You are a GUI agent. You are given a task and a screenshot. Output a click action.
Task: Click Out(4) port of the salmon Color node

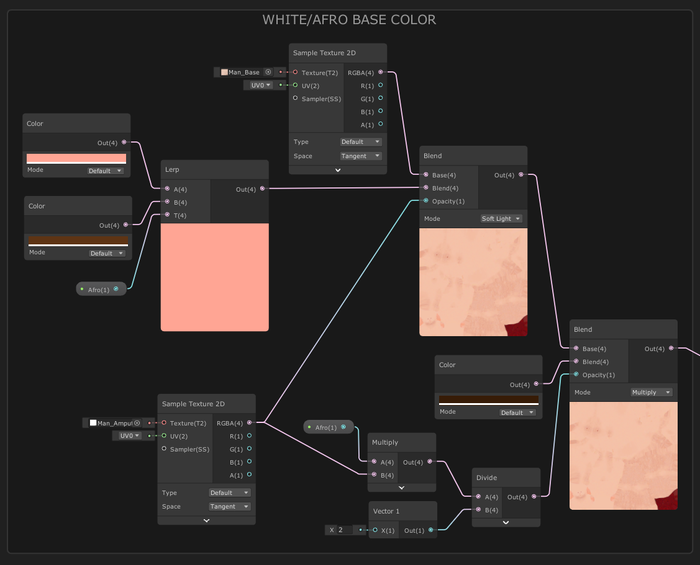pyautogui.click(x=124, y=142)
